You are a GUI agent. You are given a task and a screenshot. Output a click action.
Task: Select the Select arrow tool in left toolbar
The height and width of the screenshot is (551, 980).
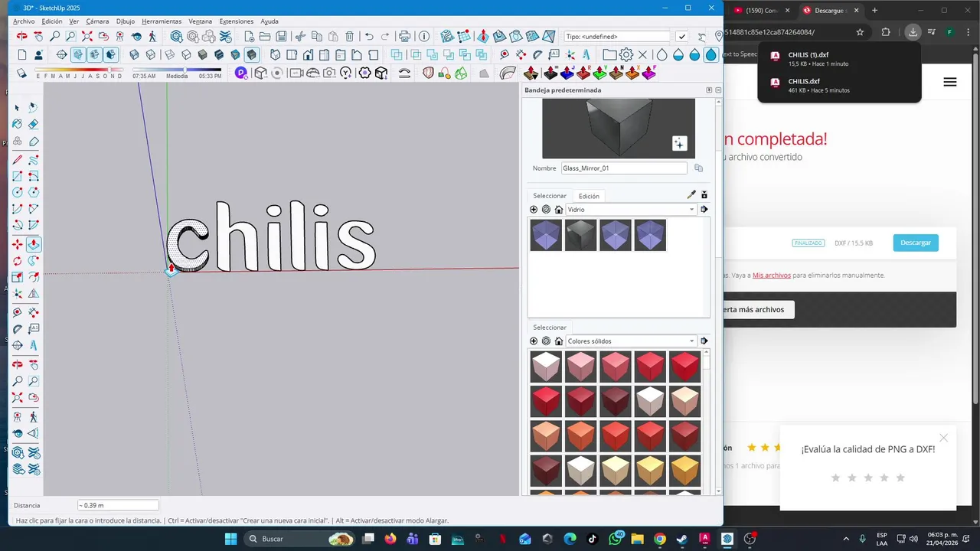pyautogui.click(x=17, y=108)
